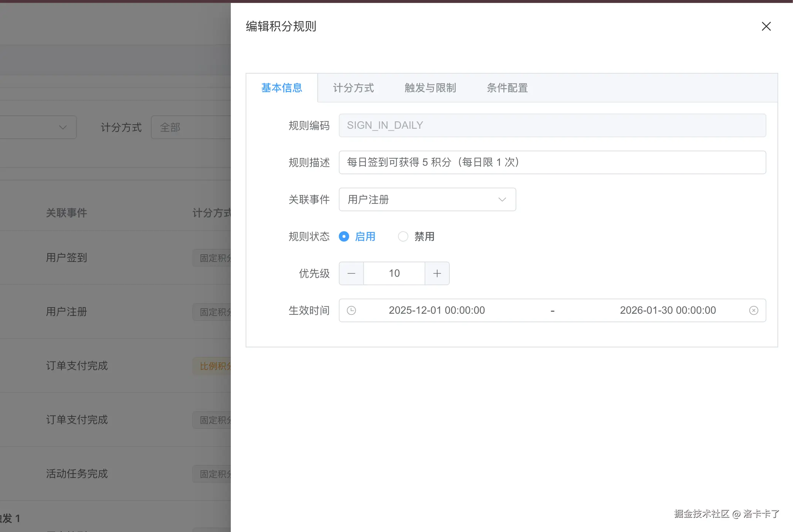Click the end date 2026-01-30 00:00:00

[668, 310]
